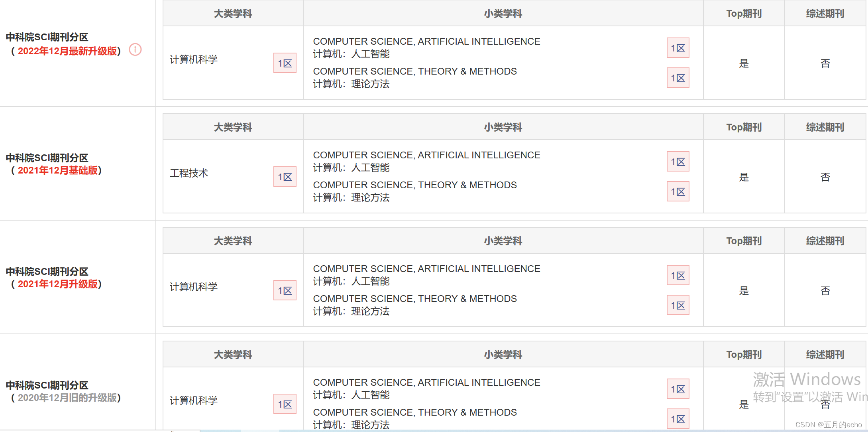Screen dimensions: 868x432
Task: Click the Top期刊 header in the second table
Action: click(744, 127)
